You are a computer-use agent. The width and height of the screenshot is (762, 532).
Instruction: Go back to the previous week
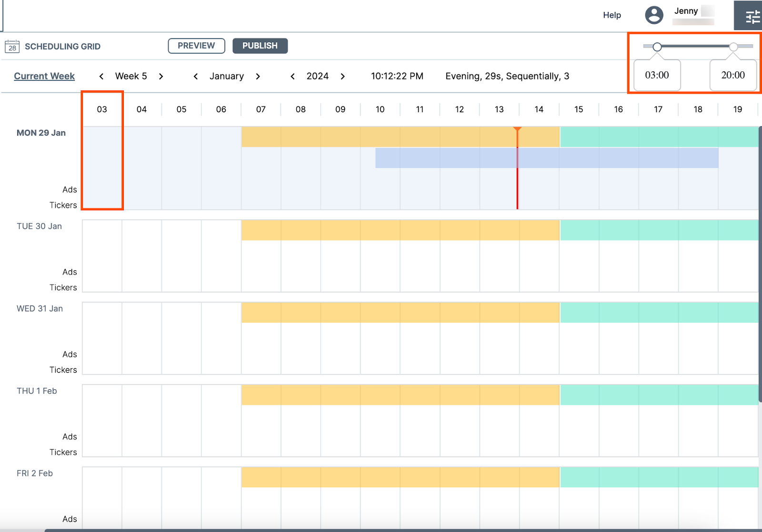(x=101, y=76)
